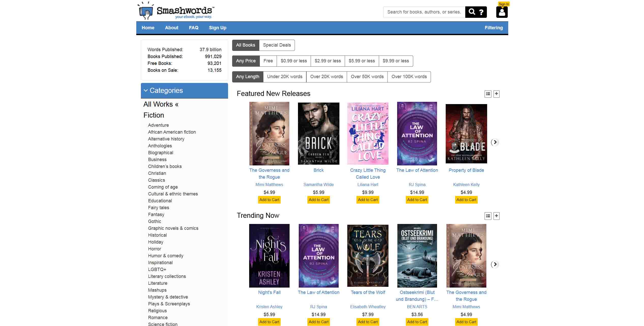The height and width of the screenshot is (326, 644).
Task: Open the About menu item
Action: coord(172,28)
